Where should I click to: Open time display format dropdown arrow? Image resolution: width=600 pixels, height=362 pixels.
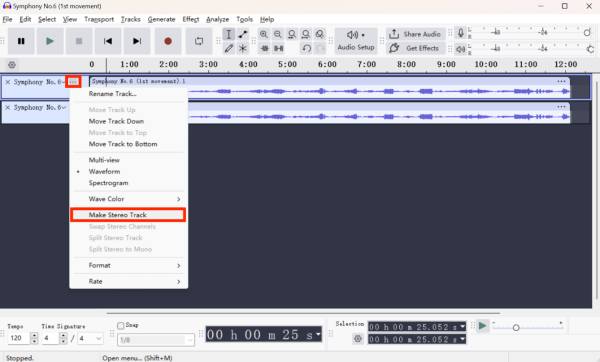[x=318, y=334]
